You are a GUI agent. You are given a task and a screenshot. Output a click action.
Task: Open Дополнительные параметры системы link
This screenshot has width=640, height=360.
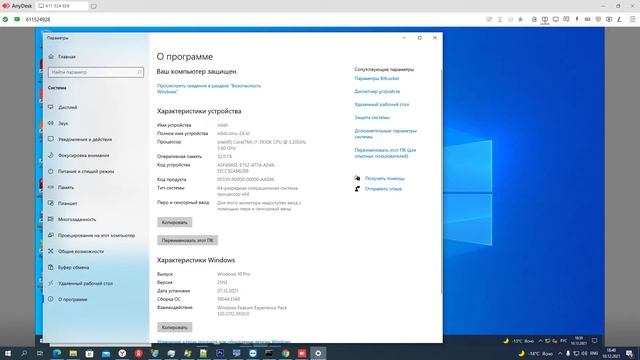(385, 134)
